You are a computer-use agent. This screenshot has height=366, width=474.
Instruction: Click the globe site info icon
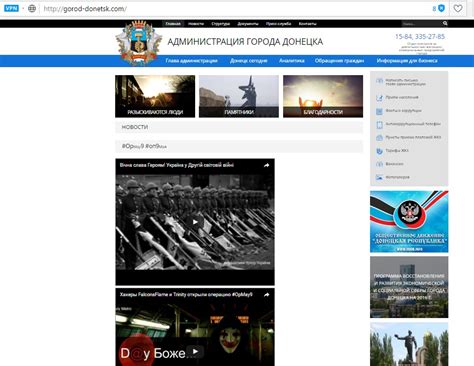pos(32,9)
